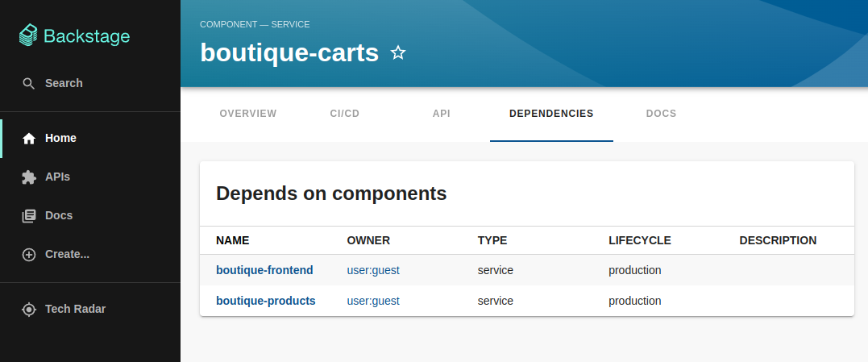
Task: Select the Dependencies tab
Action: pyautogui.click(x=551, y=114)
